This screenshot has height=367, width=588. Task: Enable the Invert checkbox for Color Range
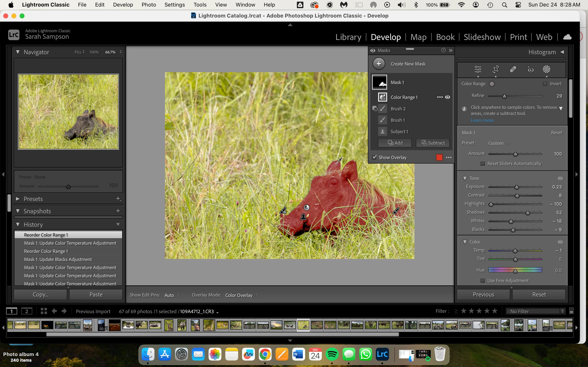pos(545,84)
